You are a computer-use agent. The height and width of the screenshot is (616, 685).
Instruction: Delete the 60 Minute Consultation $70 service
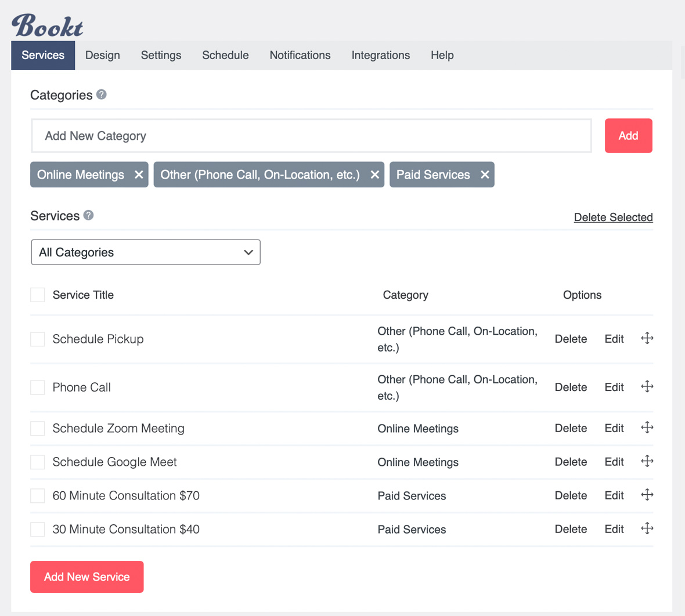571,495
